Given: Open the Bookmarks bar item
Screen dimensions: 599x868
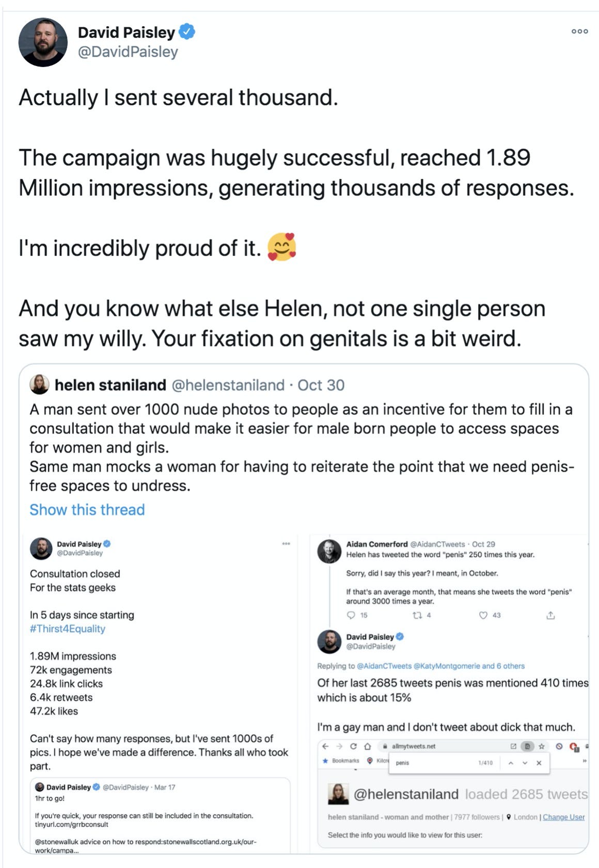Looking at the screenshot, I should (x=342, y=761).
